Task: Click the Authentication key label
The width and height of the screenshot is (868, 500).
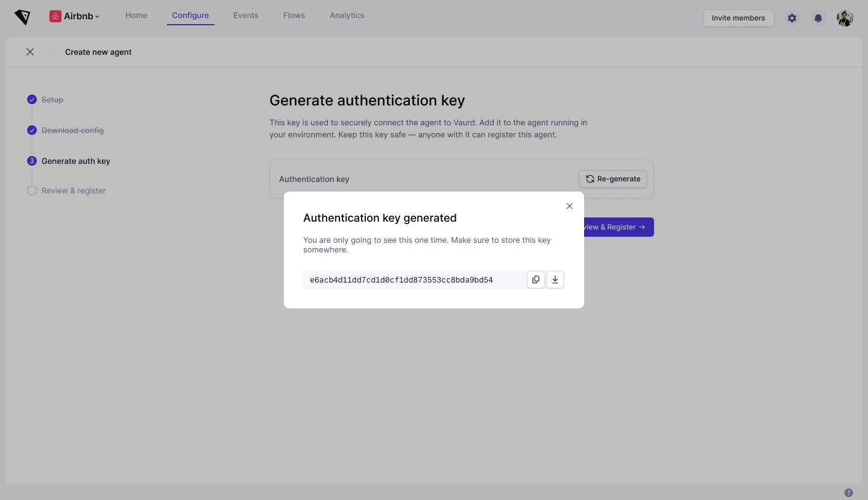Action: click(x=314, y=179)
